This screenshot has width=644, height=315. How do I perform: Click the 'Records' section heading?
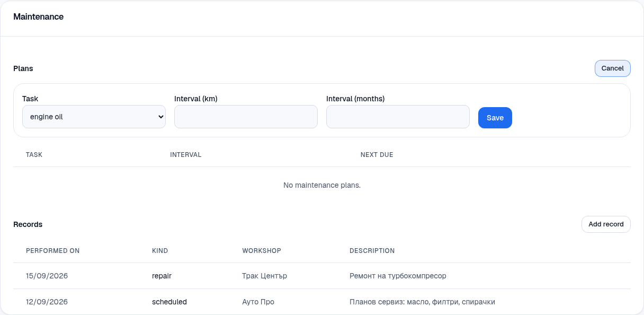coord(28,224)
